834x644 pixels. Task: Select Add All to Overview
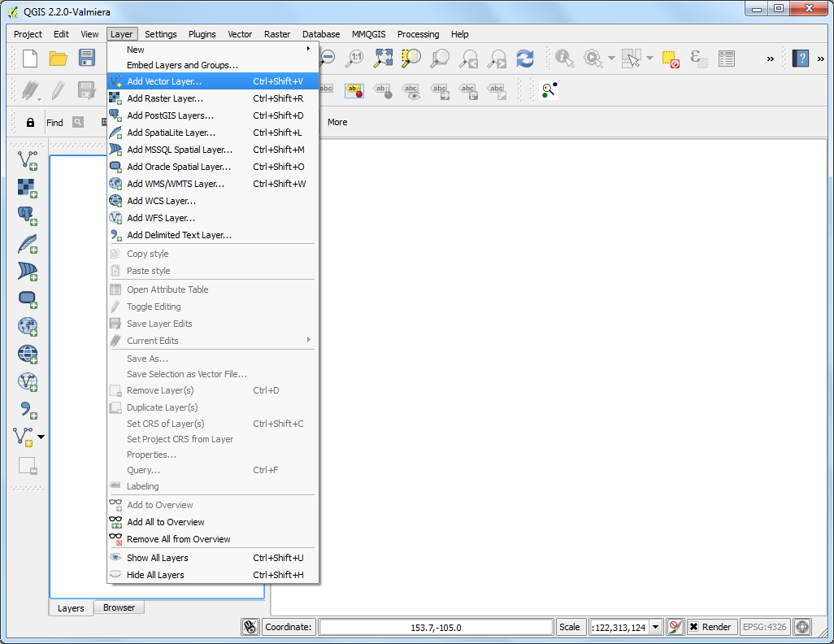[x=213, y=522]
